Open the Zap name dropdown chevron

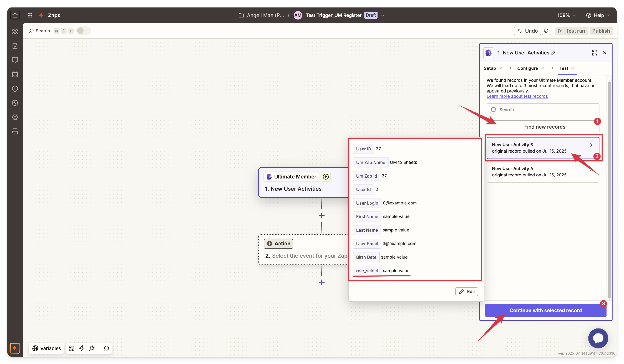[x=383, y=15]
